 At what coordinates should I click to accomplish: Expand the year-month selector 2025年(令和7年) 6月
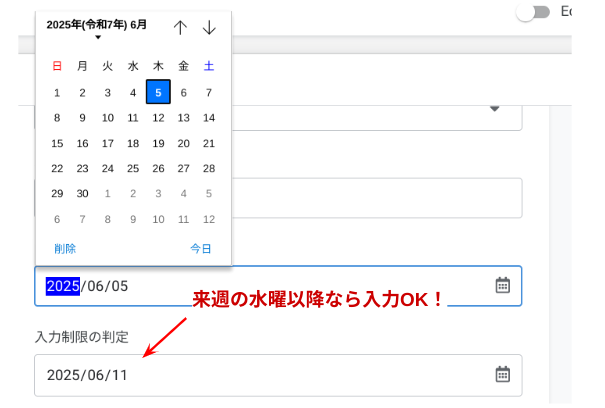coord(96,28)
